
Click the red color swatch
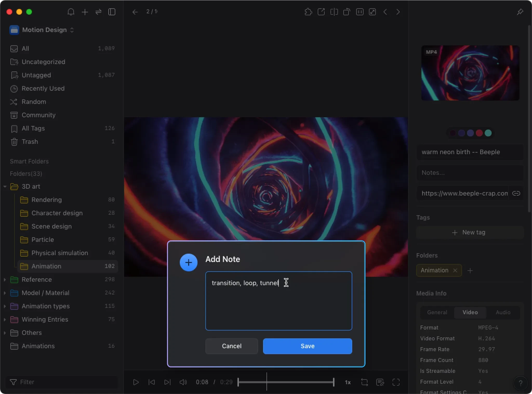tap(479, 133)
